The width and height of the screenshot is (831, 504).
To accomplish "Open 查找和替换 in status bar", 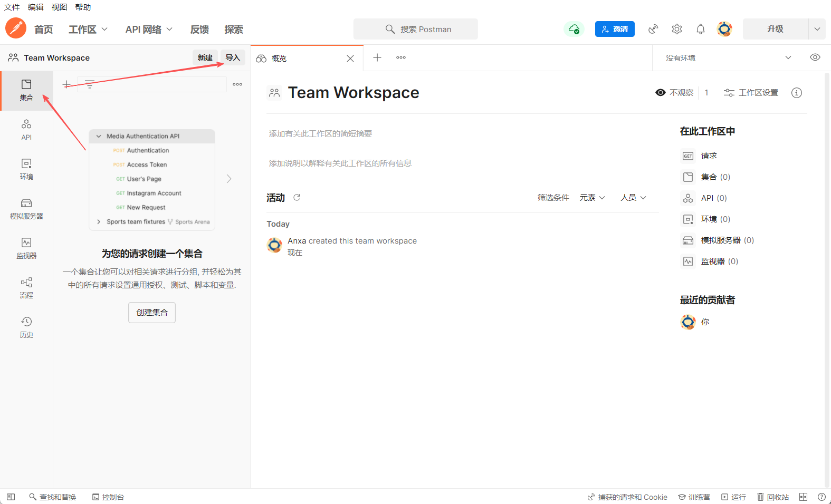I will pyautogui.click(x=53, y=497).
